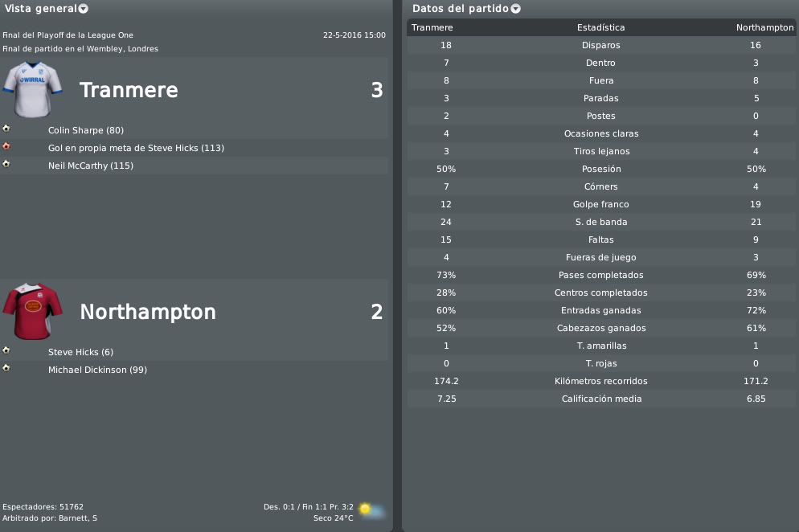
Task: Click the Tranmere team shirt icon
Action: (x=33, y=90)
